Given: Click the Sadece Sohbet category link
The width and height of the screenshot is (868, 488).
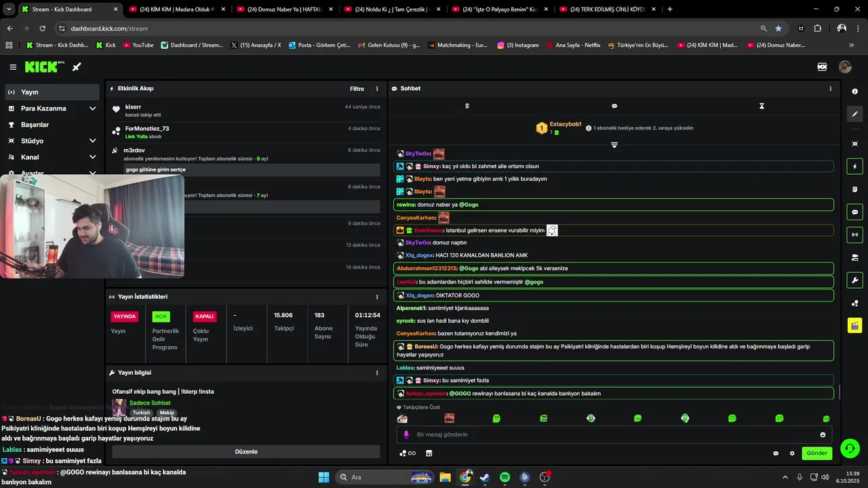Looking at the screenshot, I should tap(150, 403).
